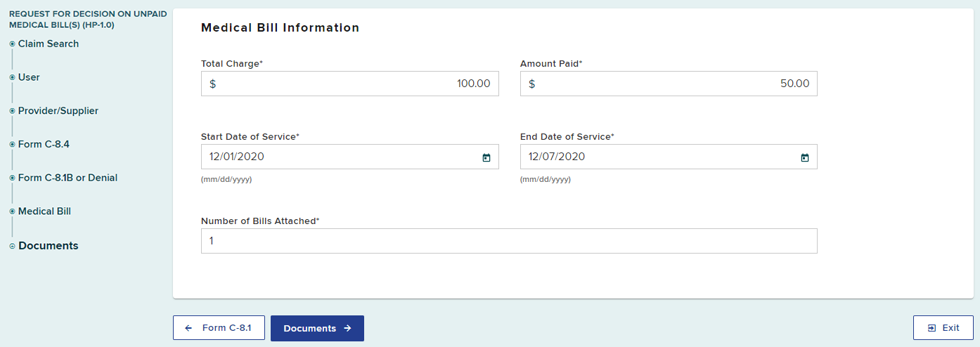Go back using Form C-8.1 button

219,328
